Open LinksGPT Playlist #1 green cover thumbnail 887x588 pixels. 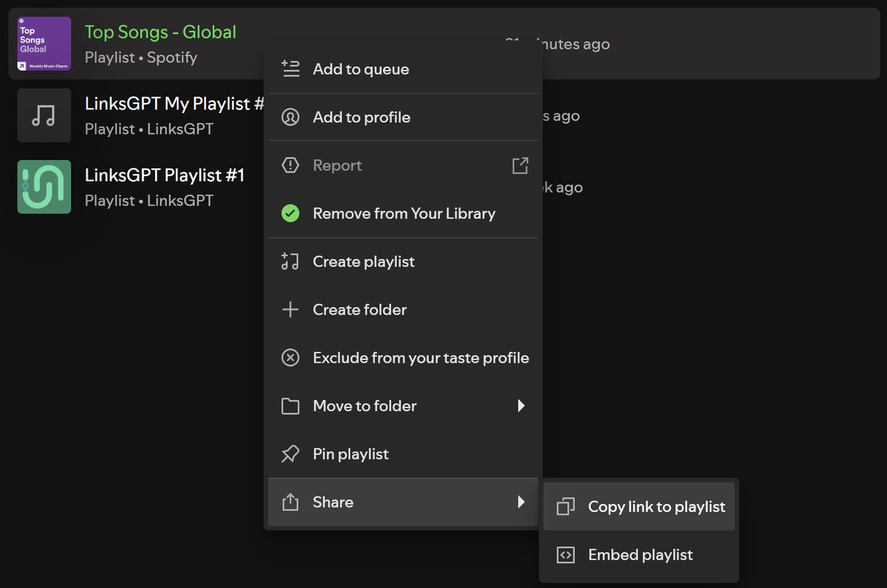pyautogui.click(x=44, y=187)
